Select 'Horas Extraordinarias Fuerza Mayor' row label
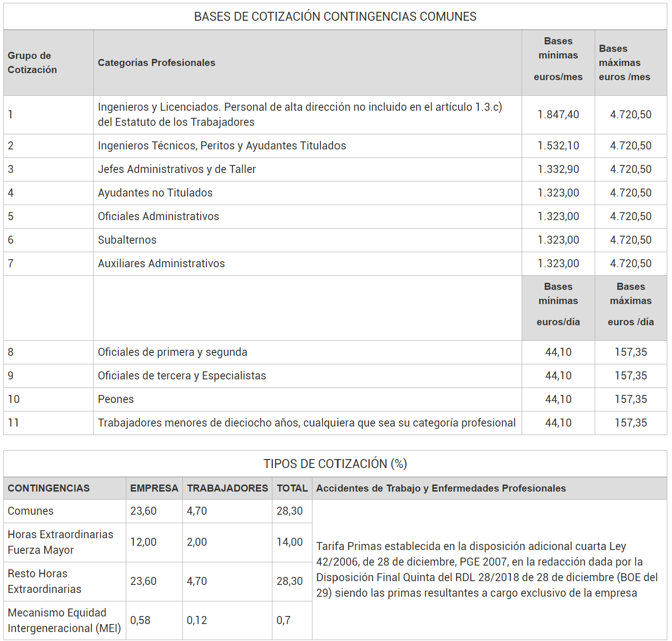 60,542
